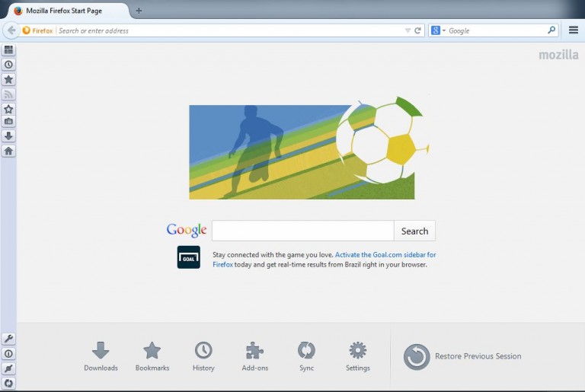The height and width of the screenshot is (392, 585).
Task: Open Sync from start page bottom bar
Action: tap(306, 356)
